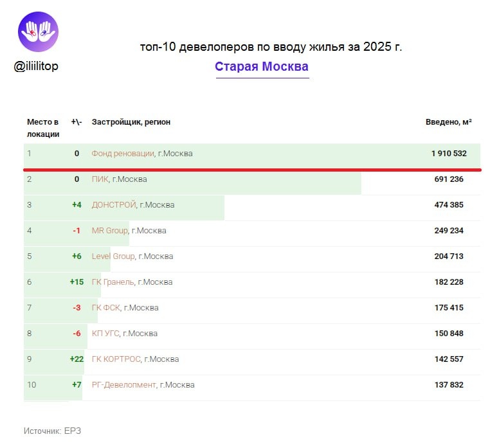Select the value '249 234'

click(x=449, y=230)
